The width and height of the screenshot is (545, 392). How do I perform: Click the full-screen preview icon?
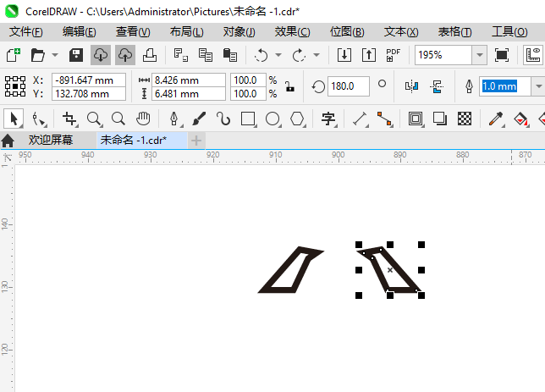click(x=501, y=55)
